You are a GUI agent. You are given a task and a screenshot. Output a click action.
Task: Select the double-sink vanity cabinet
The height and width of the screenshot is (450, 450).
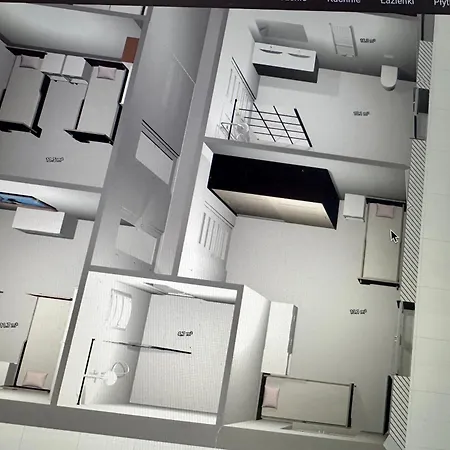284,62
